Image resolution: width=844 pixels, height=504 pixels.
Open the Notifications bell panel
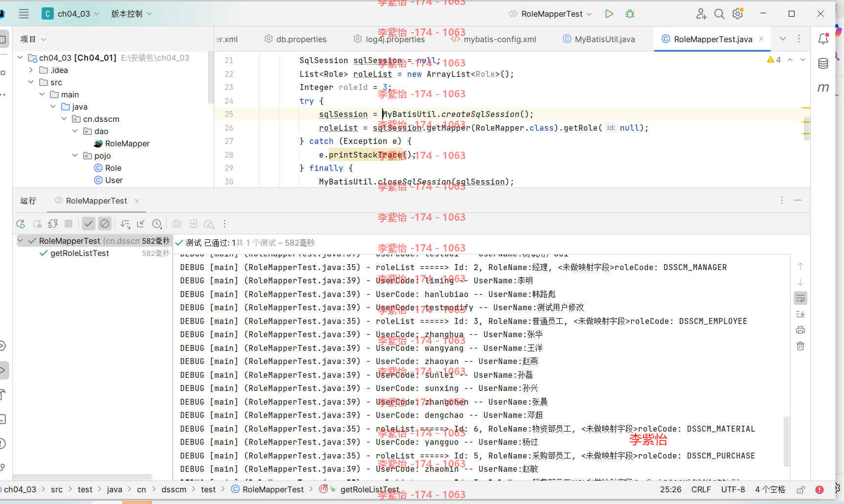[823, 39]
